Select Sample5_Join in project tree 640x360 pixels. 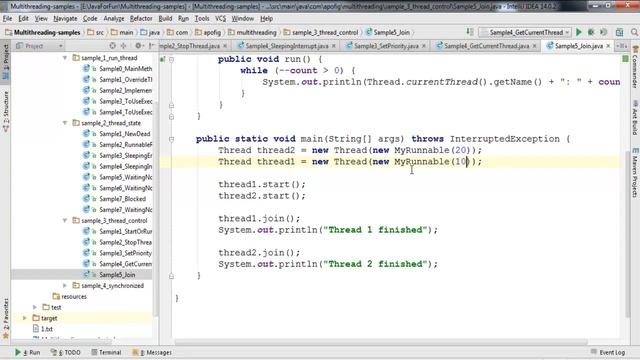[x=117, y=275]
